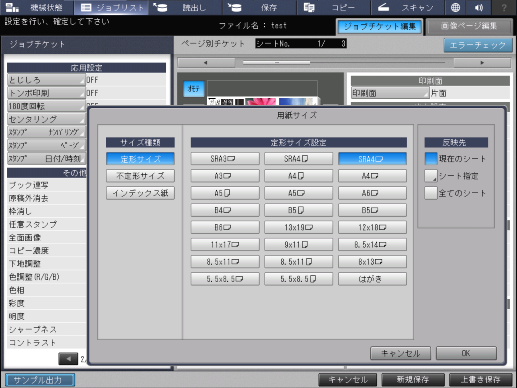
Task: Choose はがき postcard paper size
Action: (373, 279)
